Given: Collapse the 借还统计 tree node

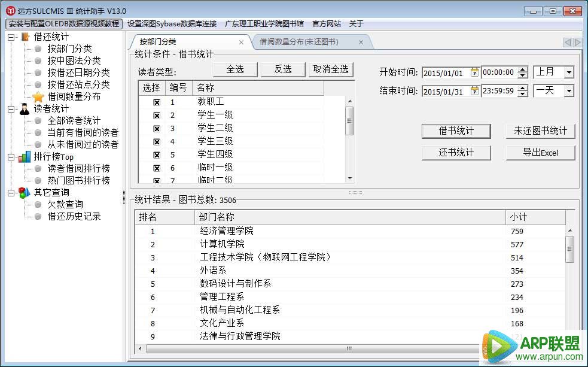Looking at the screenshot, I should [x=11, y=37].
